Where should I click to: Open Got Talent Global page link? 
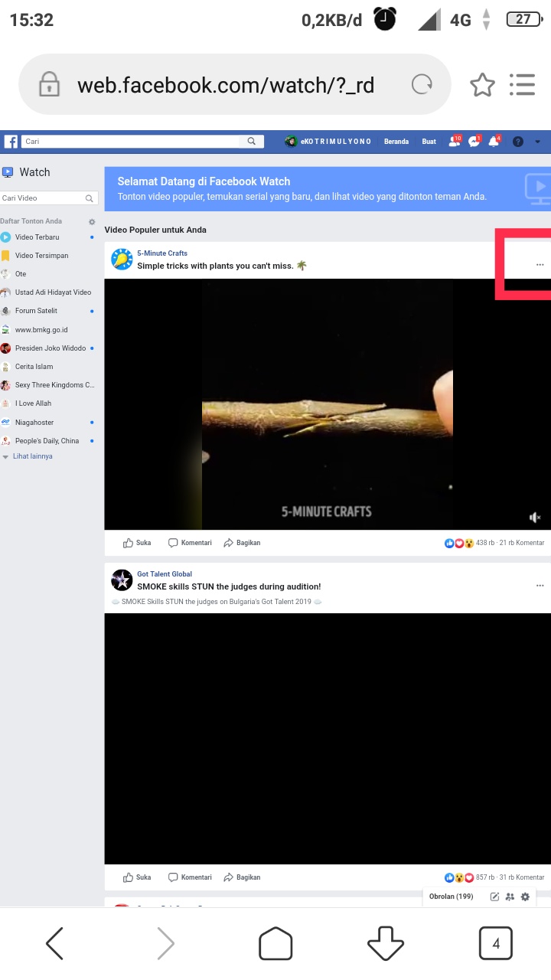coord(165,574)
